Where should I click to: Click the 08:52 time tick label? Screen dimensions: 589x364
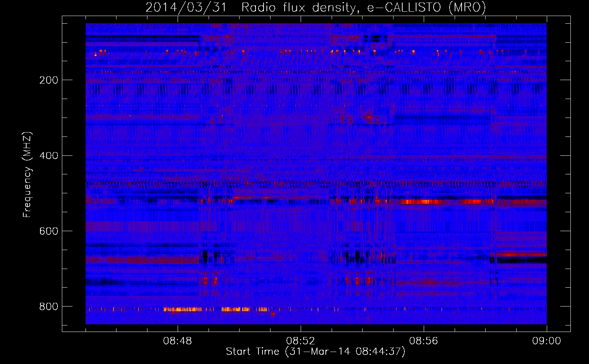pyautogui.click(x=301, y=341)
